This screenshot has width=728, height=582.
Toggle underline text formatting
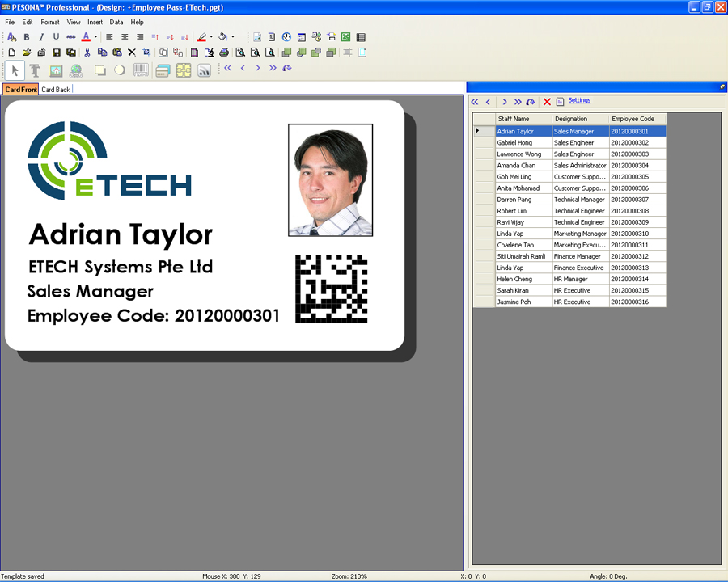56,37
